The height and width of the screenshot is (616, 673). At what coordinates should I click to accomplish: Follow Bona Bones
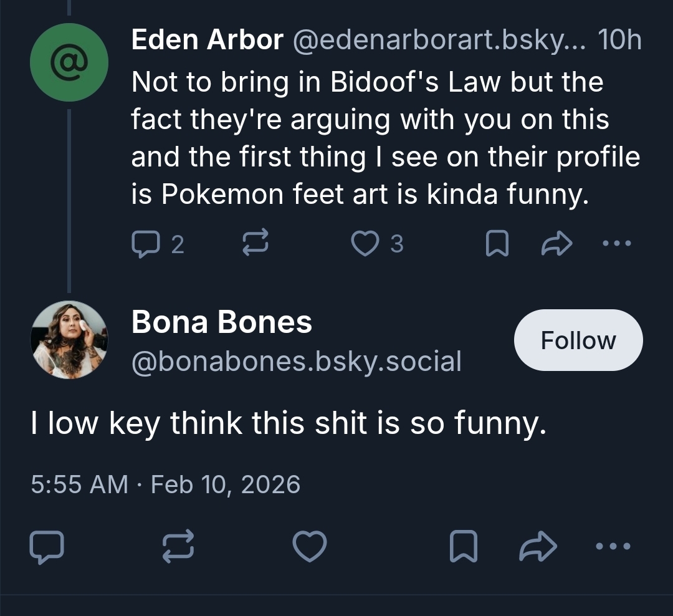coord(578,340)
